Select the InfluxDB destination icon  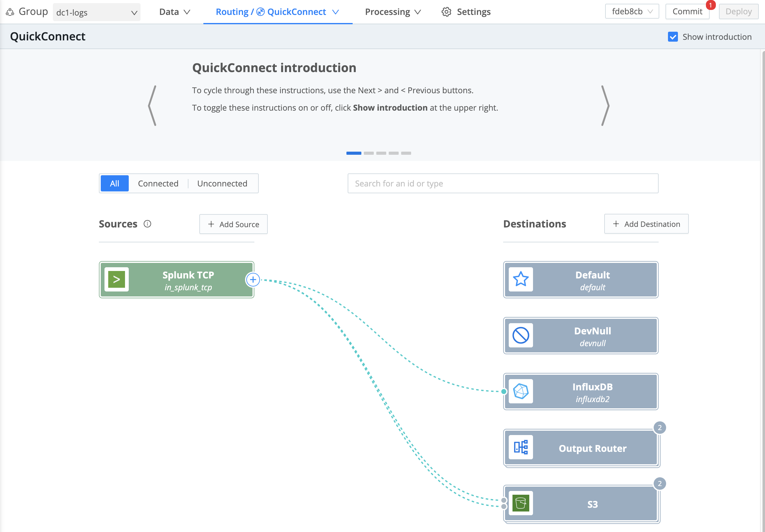pyautogui.click(x=521, y=392)
